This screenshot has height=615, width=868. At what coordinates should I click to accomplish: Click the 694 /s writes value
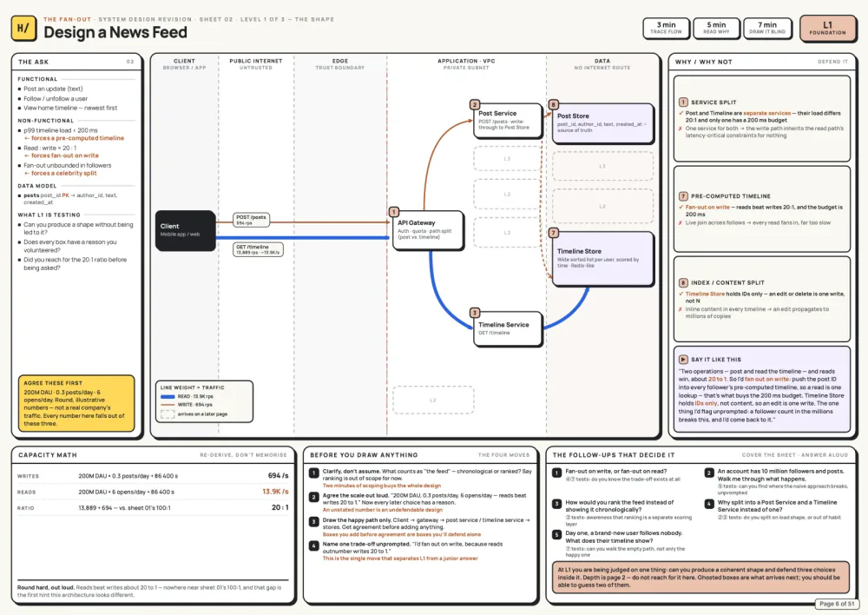tap(278, 475)
